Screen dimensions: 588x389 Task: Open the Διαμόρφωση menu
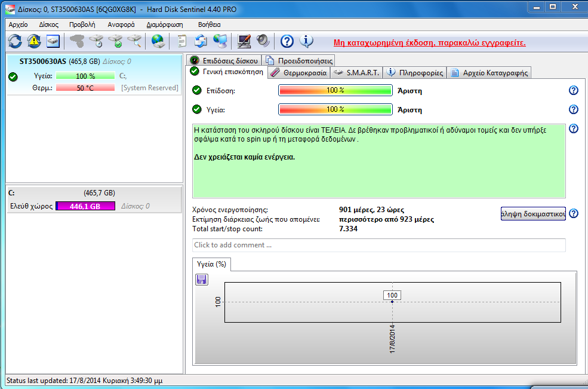click(x=165, y=24)
